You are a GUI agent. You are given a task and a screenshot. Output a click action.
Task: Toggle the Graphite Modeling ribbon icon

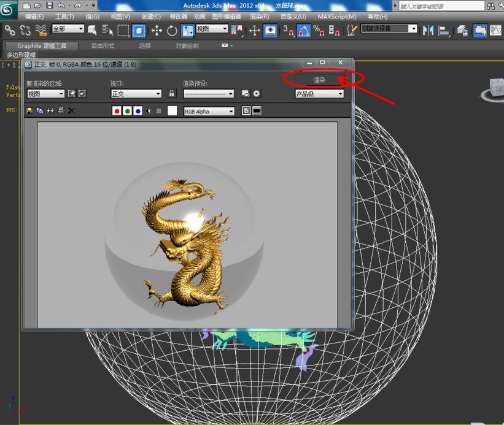(480, 31)
